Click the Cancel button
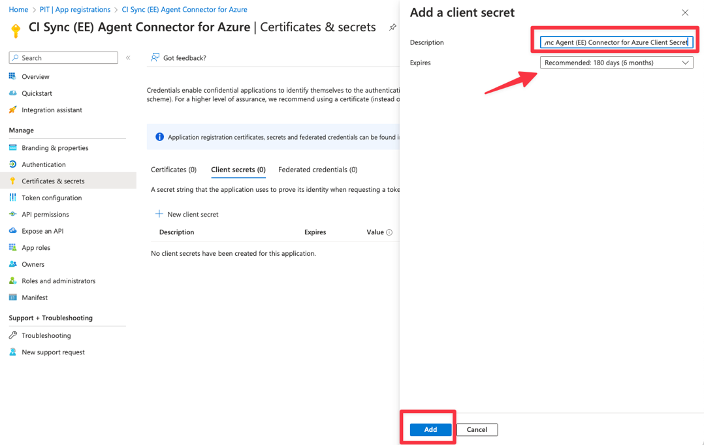The width and height of the screenshot is (704, 446). click(477, 429)
